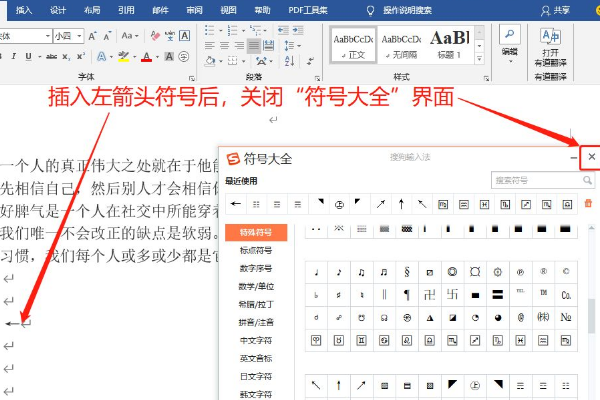The image size is (600, 400).
Task: Switch to the 引用 tab
Action: [126, 10]
